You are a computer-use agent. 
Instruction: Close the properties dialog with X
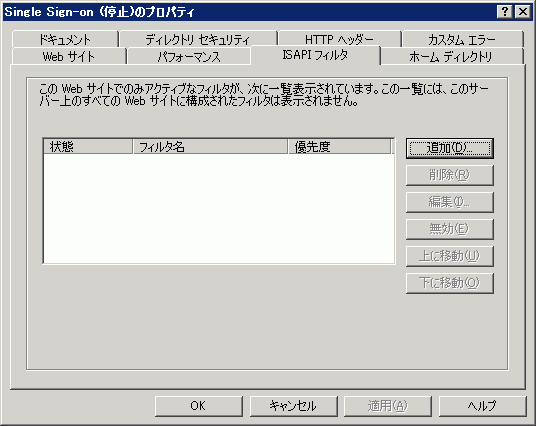tap(523, 12)
